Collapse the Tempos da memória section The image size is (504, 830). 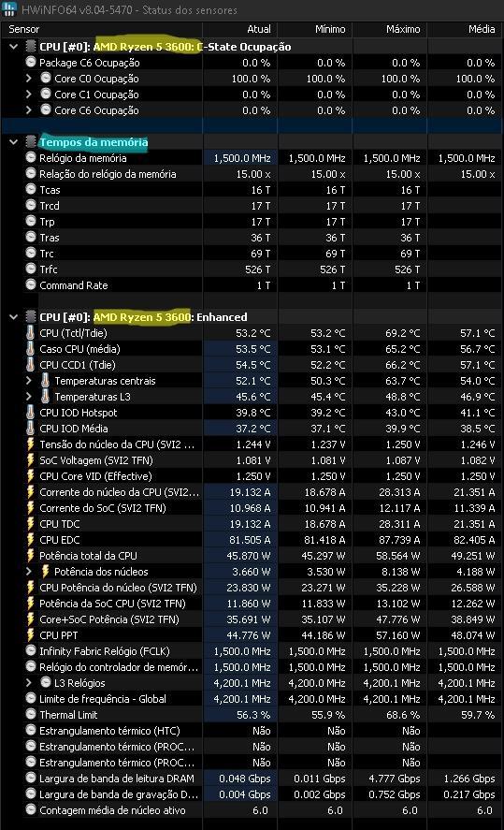pyautogui.click(x=14, y=142)
